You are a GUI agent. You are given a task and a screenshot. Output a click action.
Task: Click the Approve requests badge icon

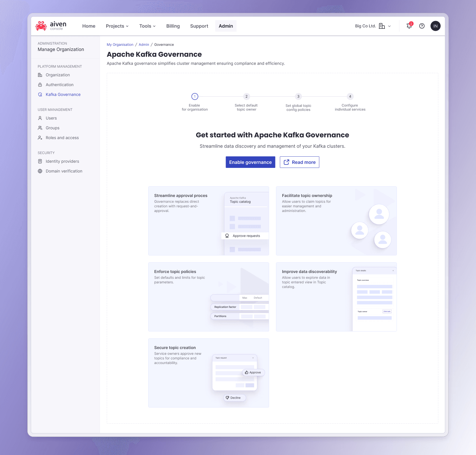pyautogui.click(x=227, y=236)
